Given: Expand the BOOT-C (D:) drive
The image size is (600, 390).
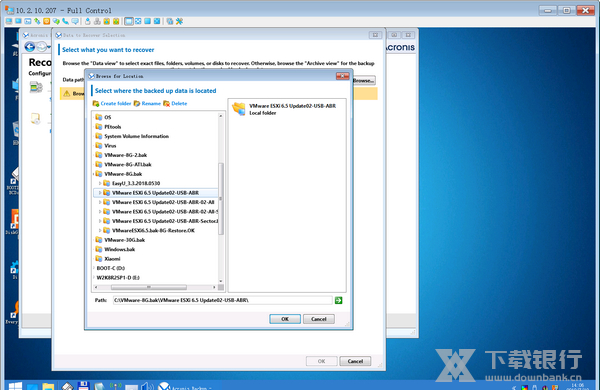Looking at the screenshot, I should [x=94, y=268].
